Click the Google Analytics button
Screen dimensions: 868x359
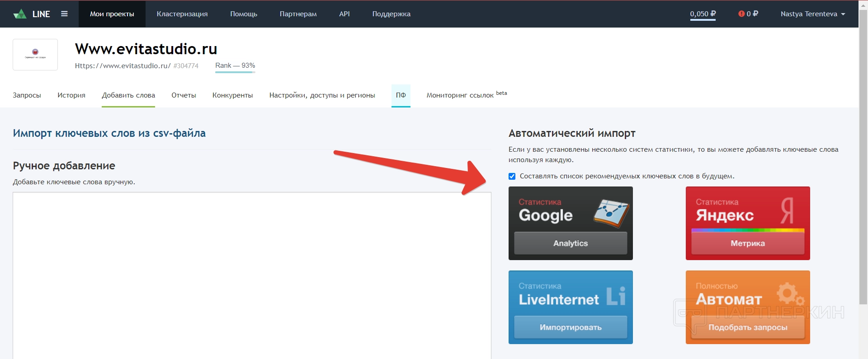[571, 243]
